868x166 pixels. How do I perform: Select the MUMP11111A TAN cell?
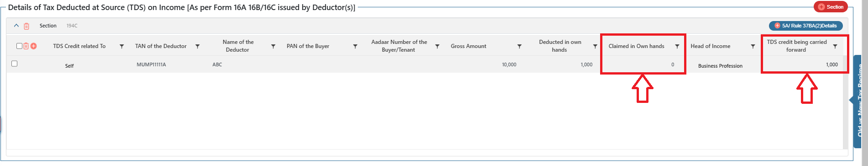(151, 64)
